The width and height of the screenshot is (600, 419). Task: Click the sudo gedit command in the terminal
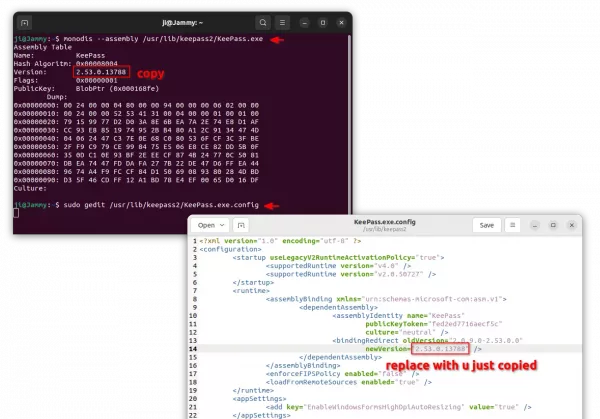coord(161,205)
